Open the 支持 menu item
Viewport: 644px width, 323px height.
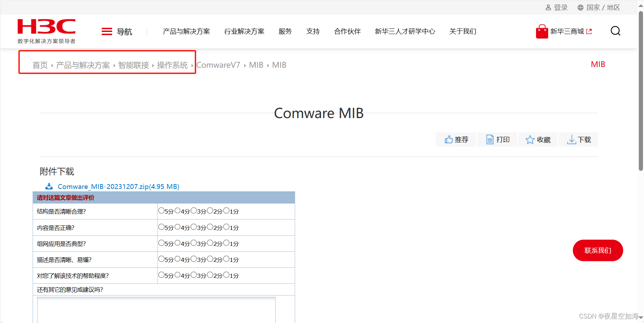click(x=313, y=32)
